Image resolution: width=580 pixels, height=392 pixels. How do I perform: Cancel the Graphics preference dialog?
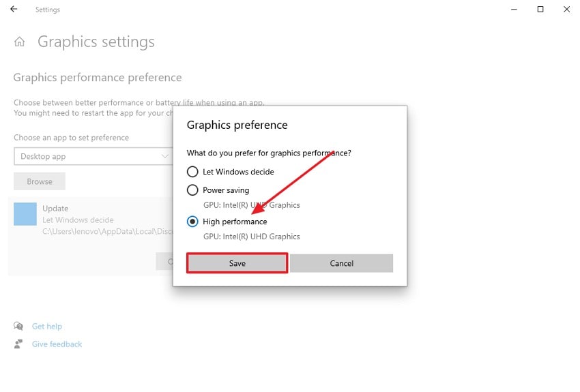pos(341,263)
